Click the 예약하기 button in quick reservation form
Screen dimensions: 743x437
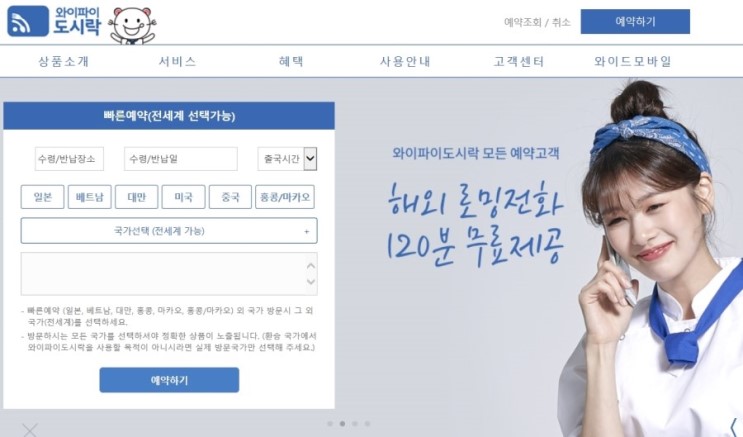point(169,380)
